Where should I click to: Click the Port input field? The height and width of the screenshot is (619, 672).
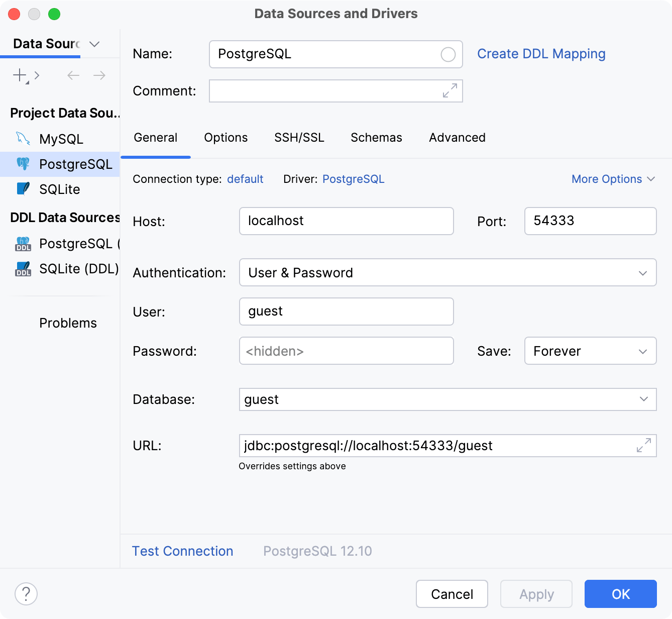tap(590, 221)
